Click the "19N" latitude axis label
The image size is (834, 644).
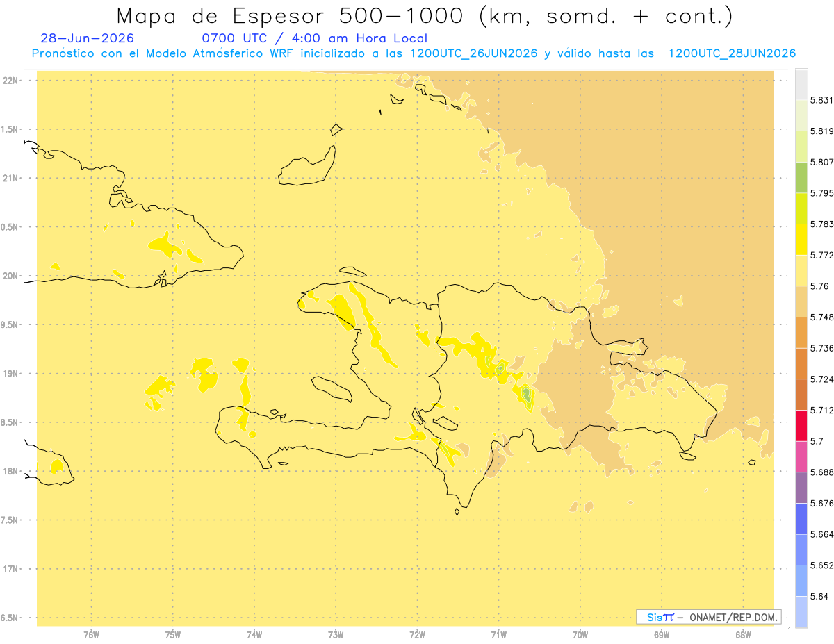tap(10, 374)
